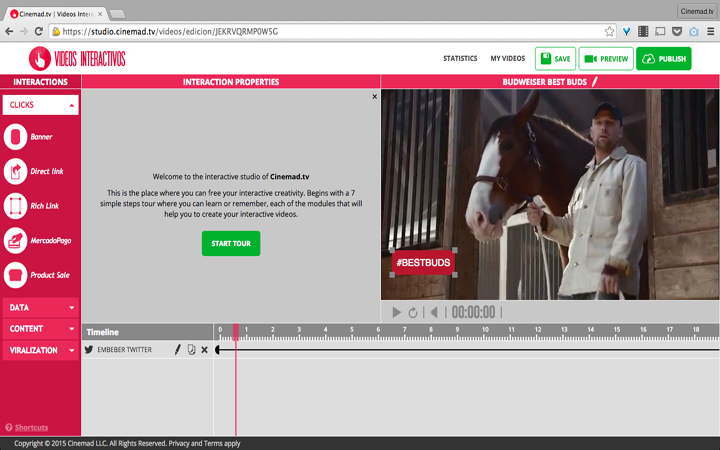Image resolution: width=720 pixels, height=450 pixels.
Task: Click the Videos Interactivos logo
Action: 77,58
